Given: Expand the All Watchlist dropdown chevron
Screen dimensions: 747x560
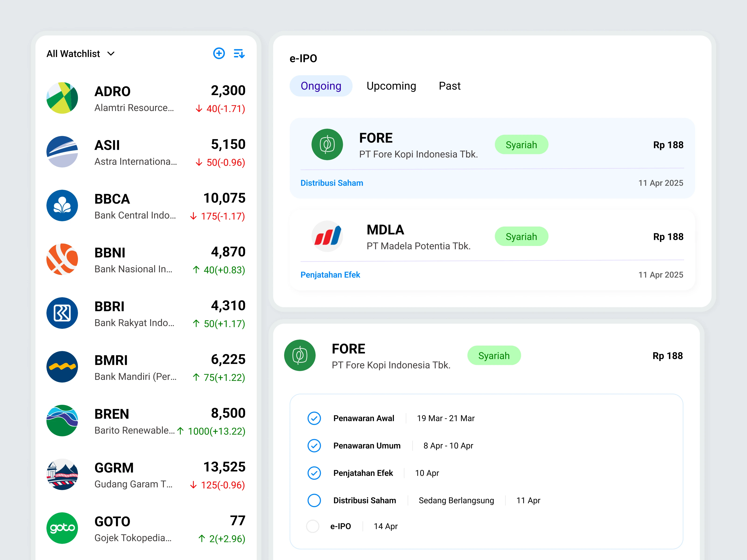Looking at the screenshot, I should (x=111, y=54).
